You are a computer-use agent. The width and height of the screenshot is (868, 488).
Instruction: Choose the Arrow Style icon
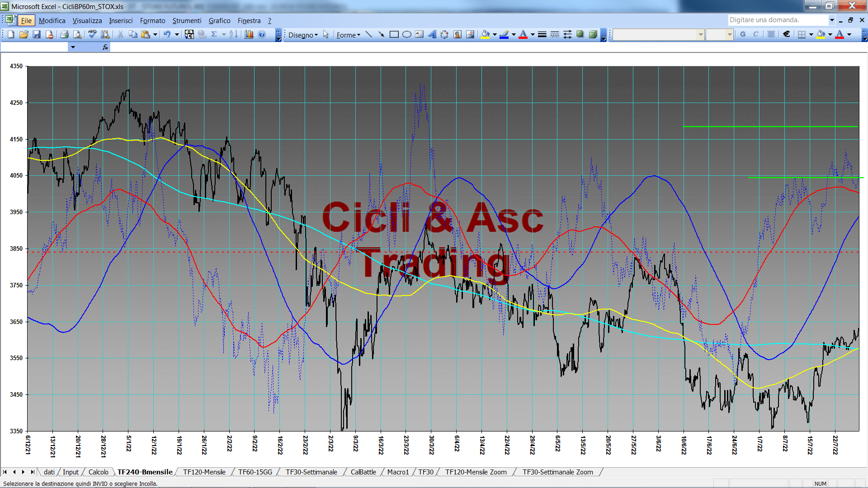(567, 34)
